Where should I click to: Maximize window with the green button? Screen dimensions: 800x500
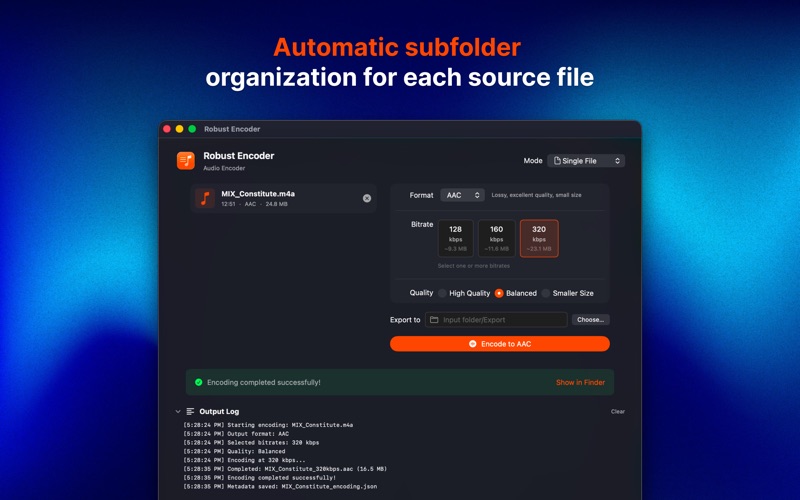point(192,129)
